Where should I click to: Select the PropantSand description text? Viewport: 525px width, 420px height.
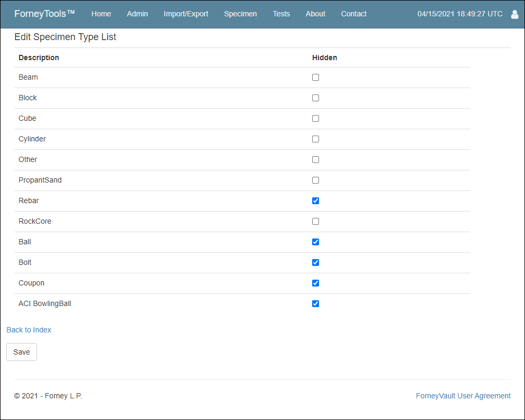coord(40,180)
